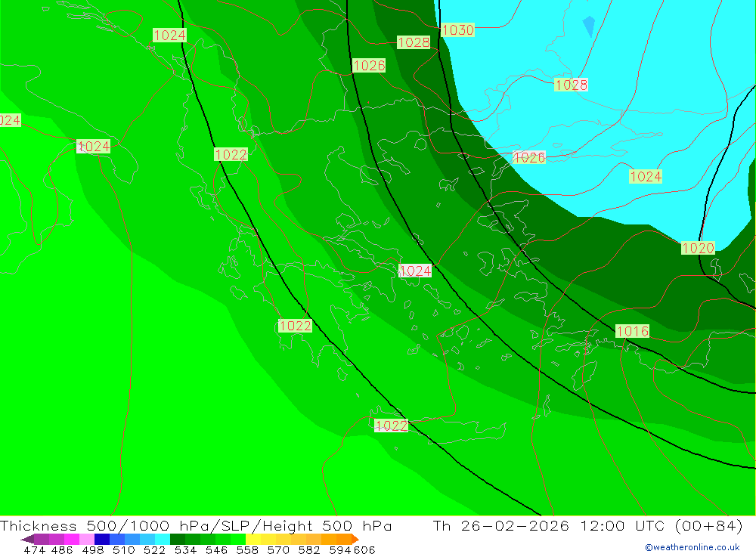
Task: Click the legend value 594
Action: coord(340,549)
